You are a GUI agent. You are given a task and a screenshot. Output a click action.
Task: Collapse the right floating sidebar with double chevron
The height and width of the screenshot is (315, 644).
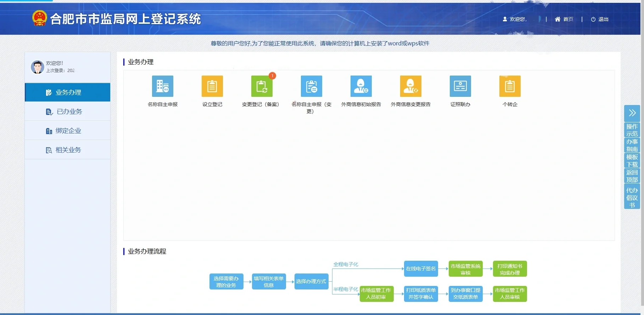point(632,113)
